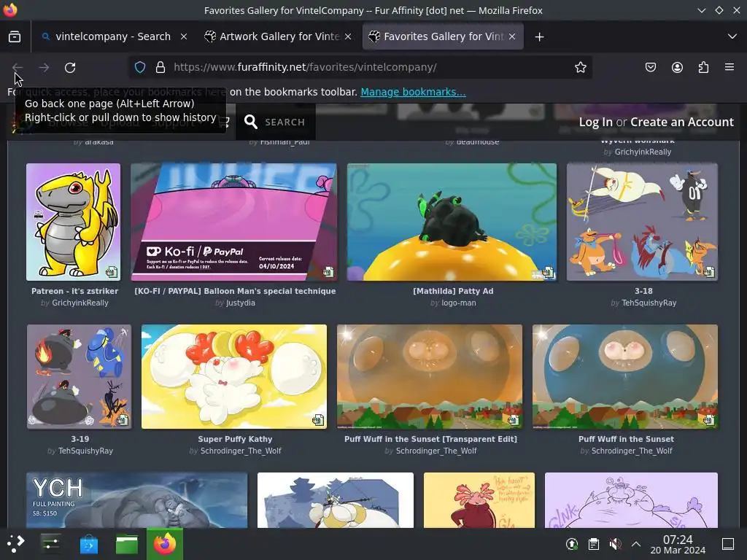Toggle muted volume tray icon
This screenshot has height=560, width=747.
coord(615,544)
